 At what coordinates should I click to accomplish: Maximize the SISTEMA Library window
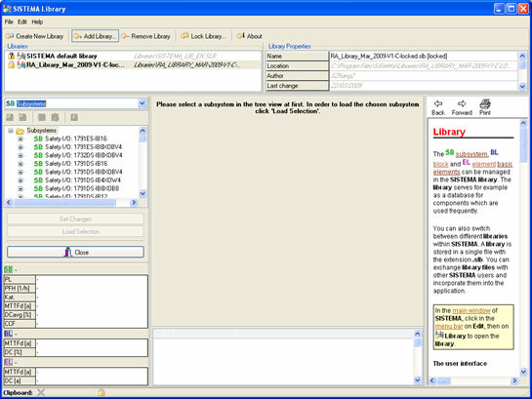pos(511,9)
